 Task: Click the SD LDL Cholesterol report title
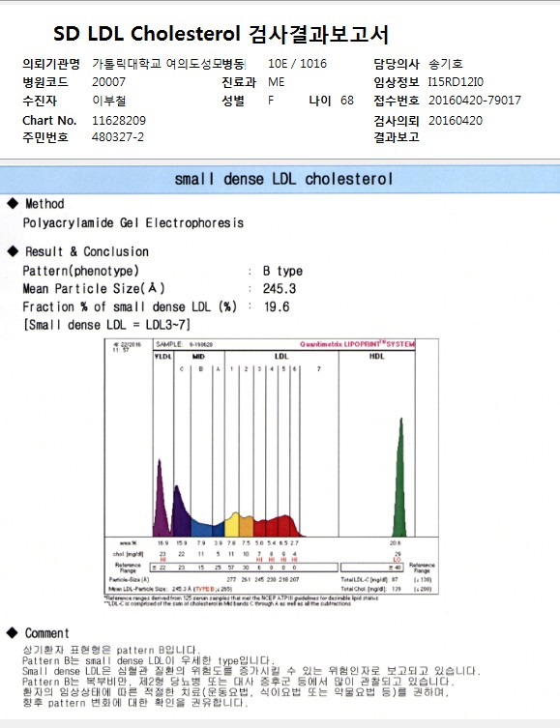tap(221, 34)
